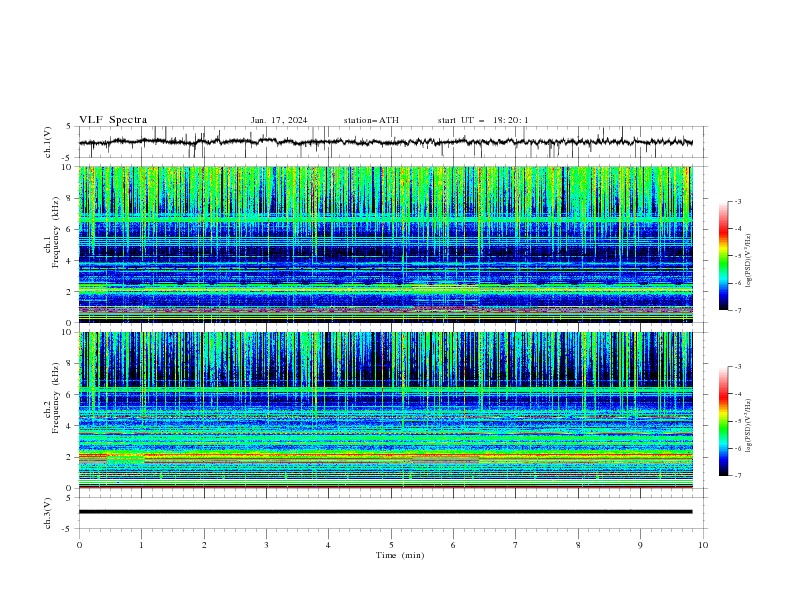Screen dimensions: 792x612
Task: Click the "-7" tick on ch.1 colorbar
Action: coord(737,310)
